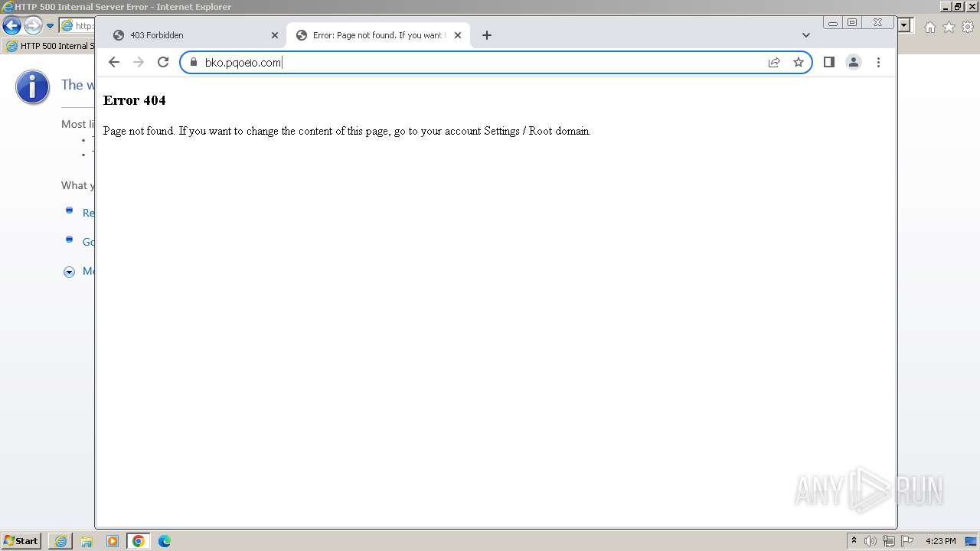The height and width of the screenshot is (551, 980).
Task: Open Internet Explorer's tools gear
Action: click(968, 27)
